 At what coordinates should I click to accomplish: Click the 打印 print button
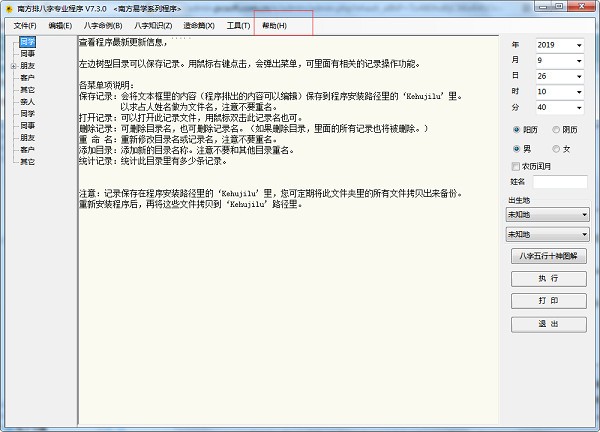[x=548, y=300]
